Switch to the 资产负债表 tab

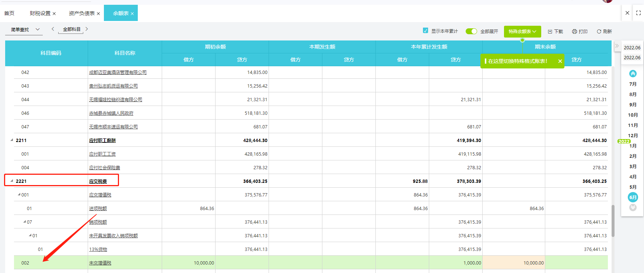click(x=81, y=13)
